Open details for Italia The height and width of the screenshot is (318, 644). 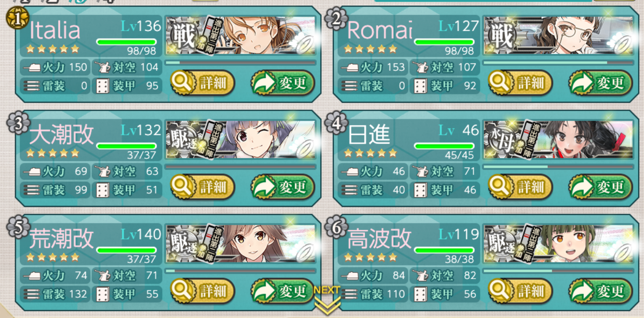202,83
